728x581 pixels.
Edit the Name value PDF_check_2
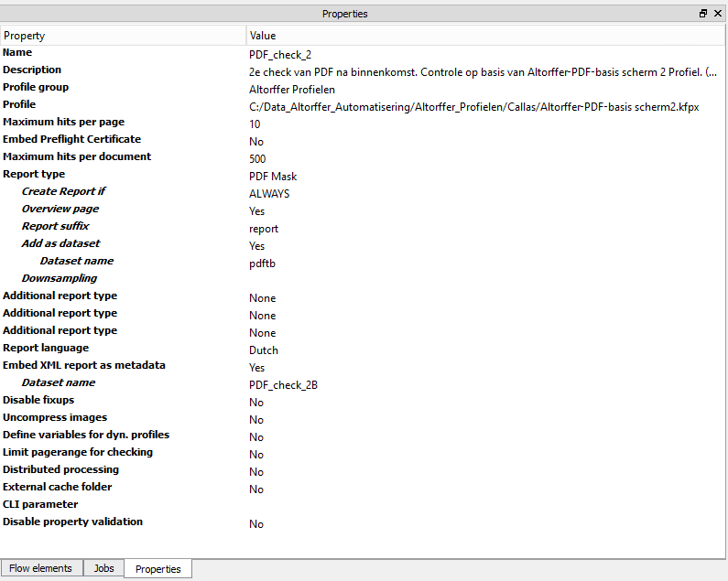[x=280, y=55]
